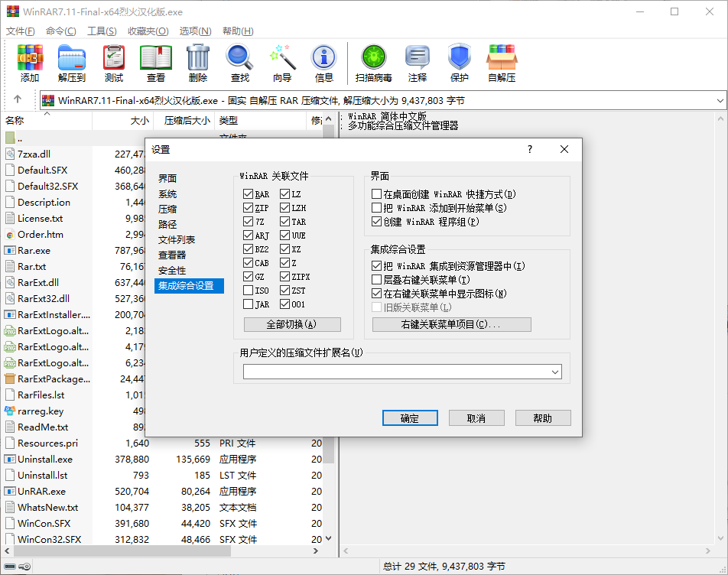Click the Order.htm file icon
This screenshot has width=728, height=575.
pyautogui.click(x=10, y=235)
